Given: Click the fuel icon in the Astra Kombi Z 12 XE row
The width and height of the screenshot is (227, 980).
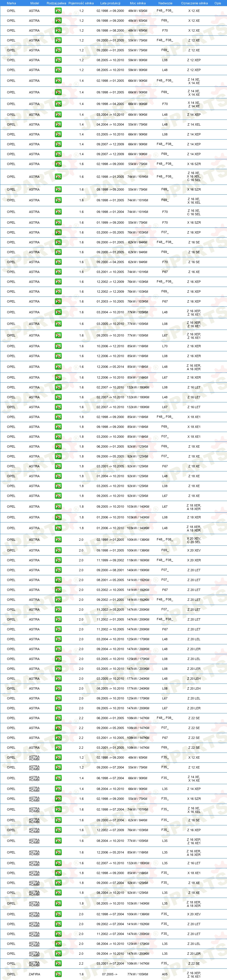Looking at the screenshot, I should pos(58,767).
